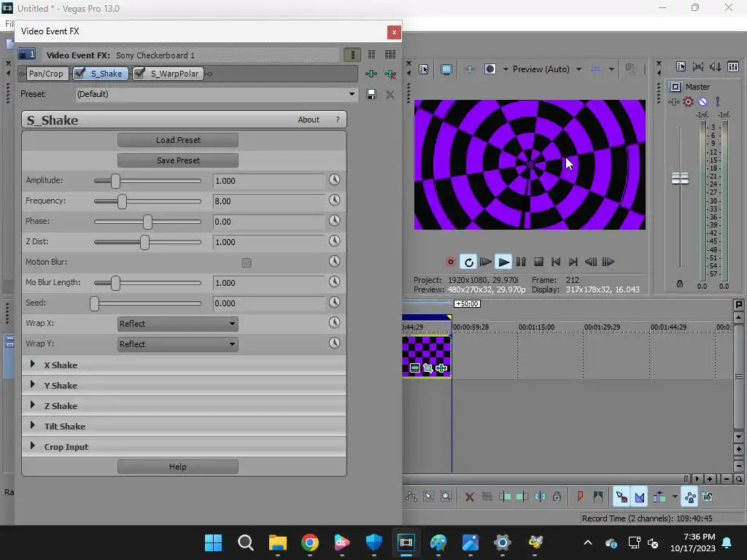Toggle S_Shake effect checkbox
This screenshot has height=560, width=747.
80,73
